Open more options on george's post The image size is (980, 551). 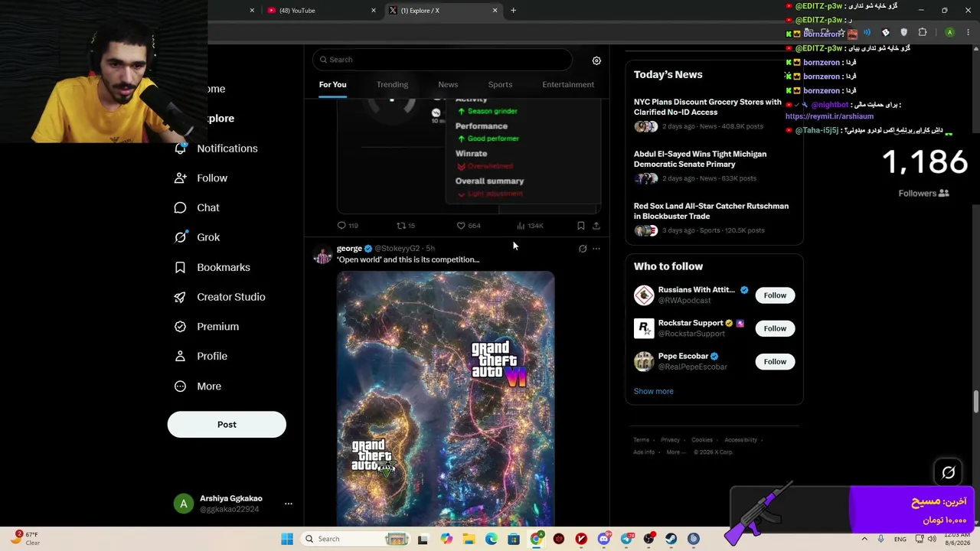click(596, 249)
